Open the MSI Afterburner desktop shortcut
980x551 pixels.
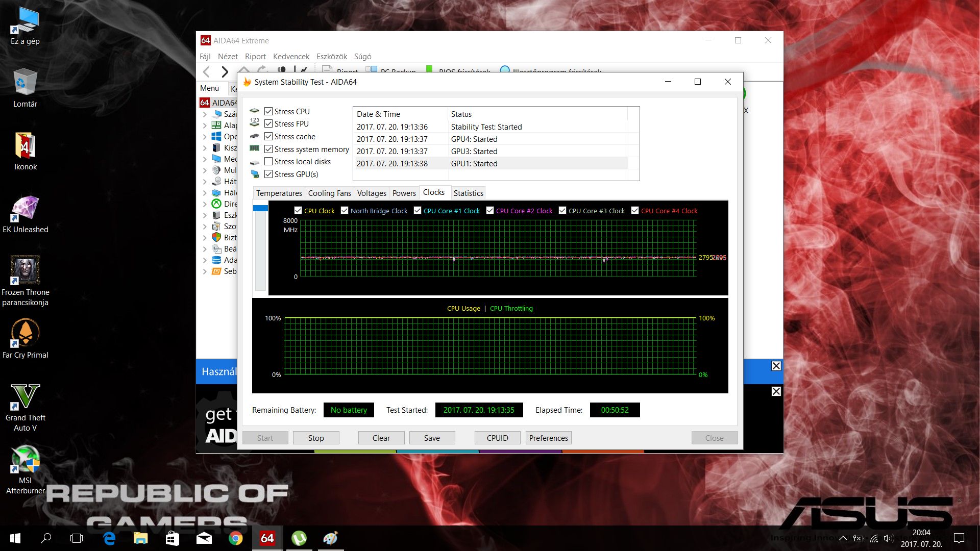pos(25,469)
